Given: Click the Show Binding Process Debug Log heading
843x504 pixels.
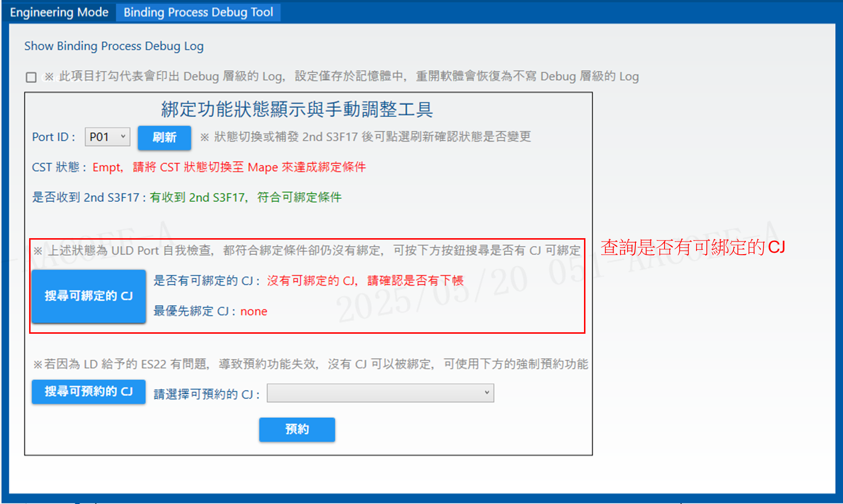Looking at the screenshot, I should [x=114, y=46].
